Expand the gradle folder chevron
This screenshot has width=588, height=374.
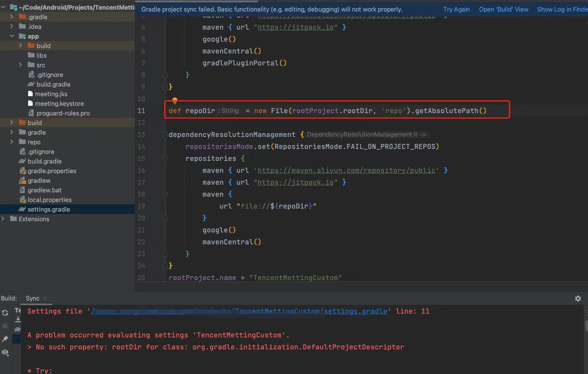click(12, 132)
